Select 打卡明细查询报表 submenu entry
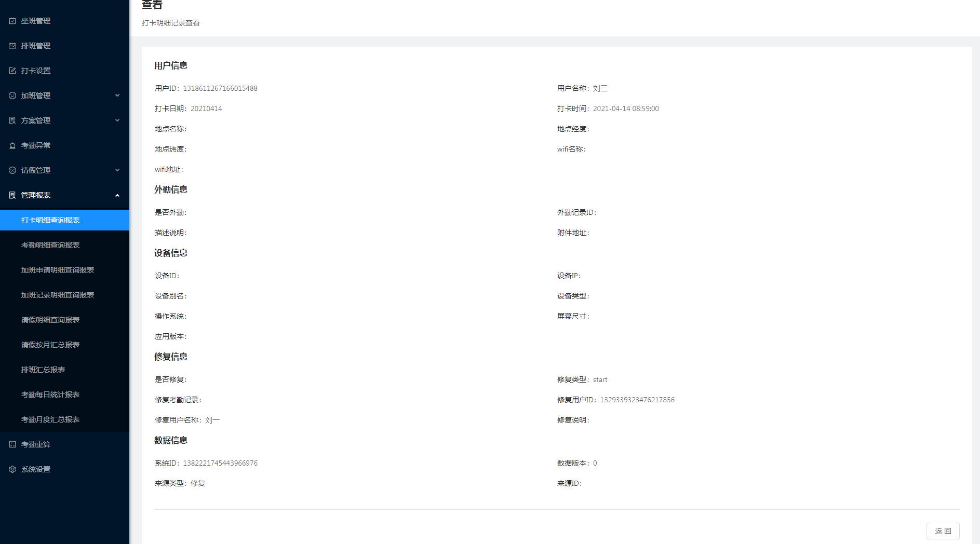980x544 pixels. (x=64, y=220)
